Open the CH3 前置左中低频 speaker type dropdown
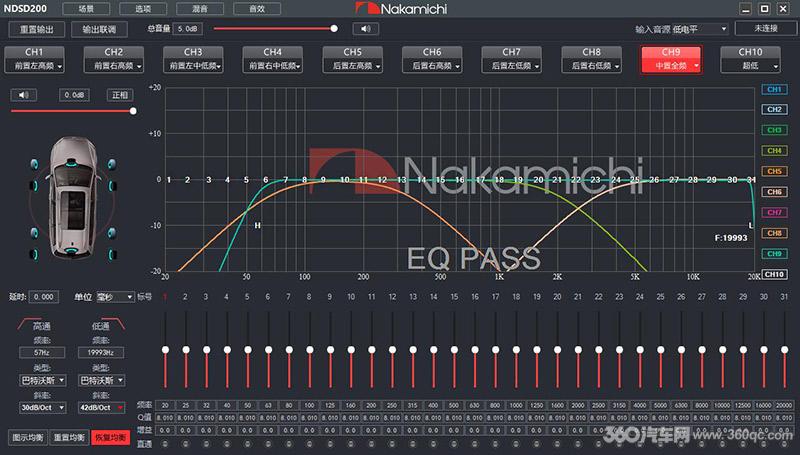 (x=193, y=66)
